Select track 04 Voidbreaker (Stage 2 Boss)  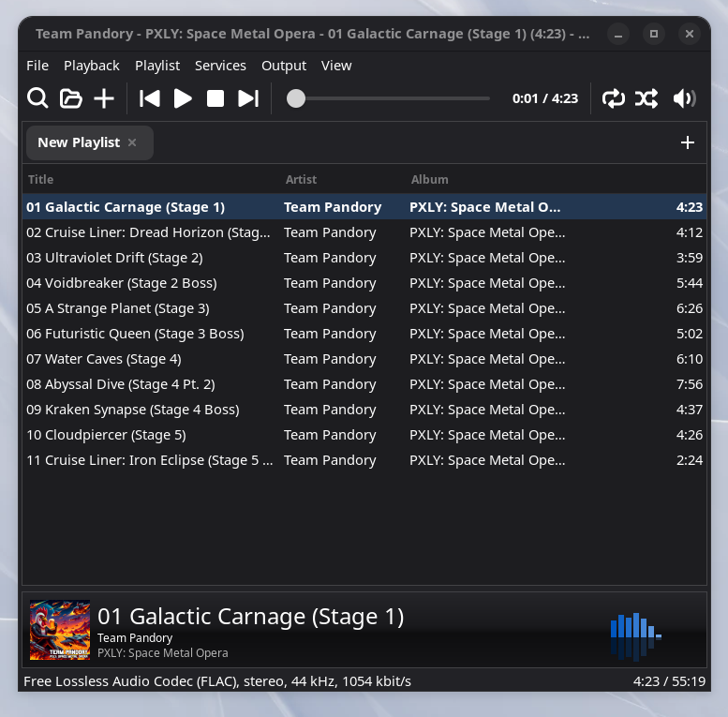pyautogui.click(x=364, y=283)
